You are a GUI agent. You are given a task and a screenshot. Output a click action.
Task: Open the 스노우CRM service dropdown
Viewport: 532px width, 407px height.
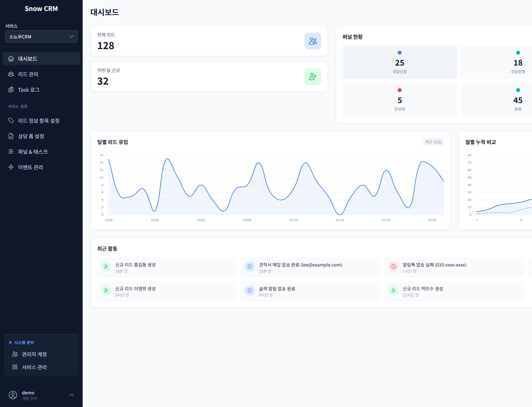tap(41, 37)
